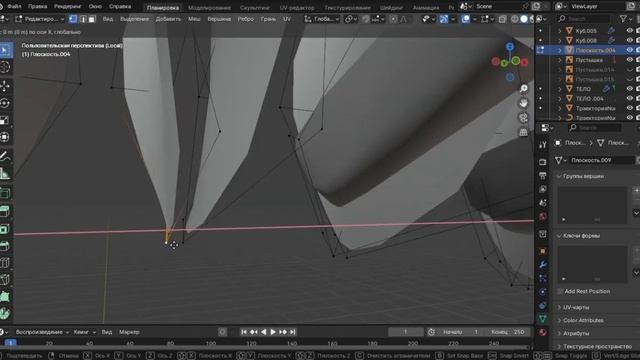This screenshot has height=360, width=640.
Task: Choose the Rotate tool
Action: [x=5, y=103]
